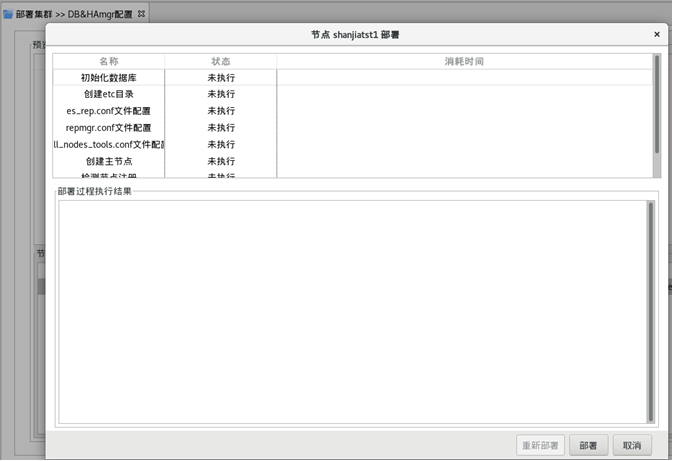Click inside the 部署过程执行结果 output area
The height and width of the screenshot is (461, 673).
[350, 310]
